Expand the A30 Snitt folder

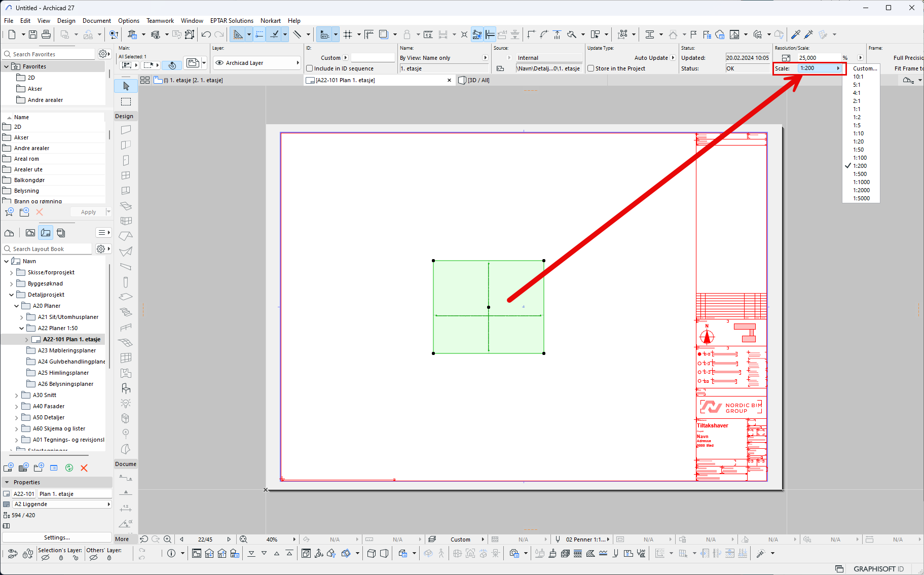(x=17, y=396)
